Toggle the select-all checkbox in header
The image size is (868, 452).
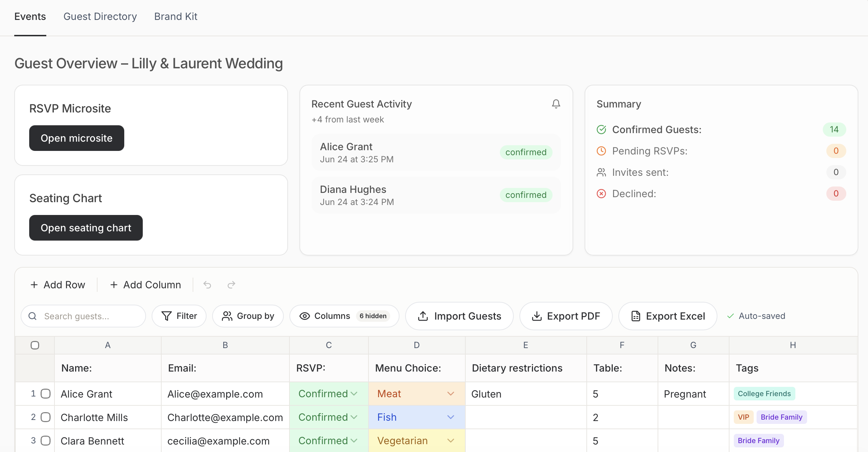pos(35,345)
